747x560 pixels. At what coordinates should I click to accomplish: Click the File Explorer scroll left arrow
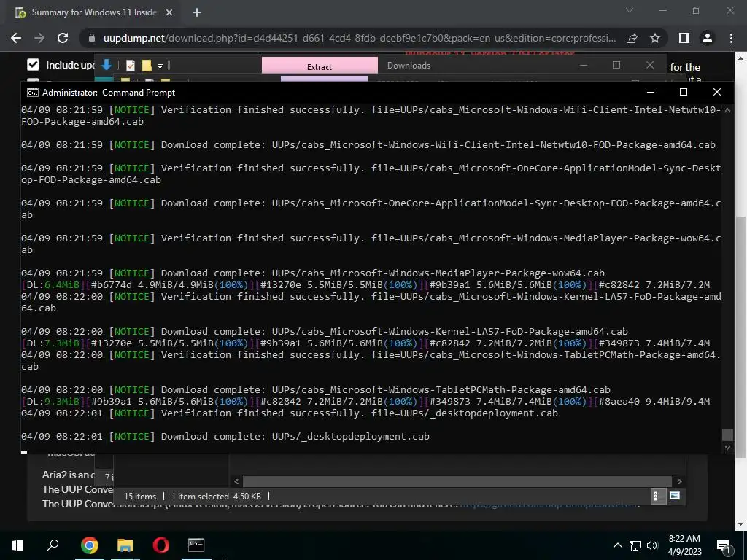coord(236,481)
